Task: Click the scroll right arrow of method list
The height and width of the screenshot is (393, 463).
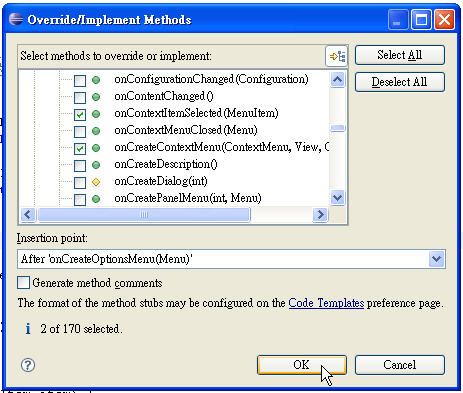Action: 320,214
